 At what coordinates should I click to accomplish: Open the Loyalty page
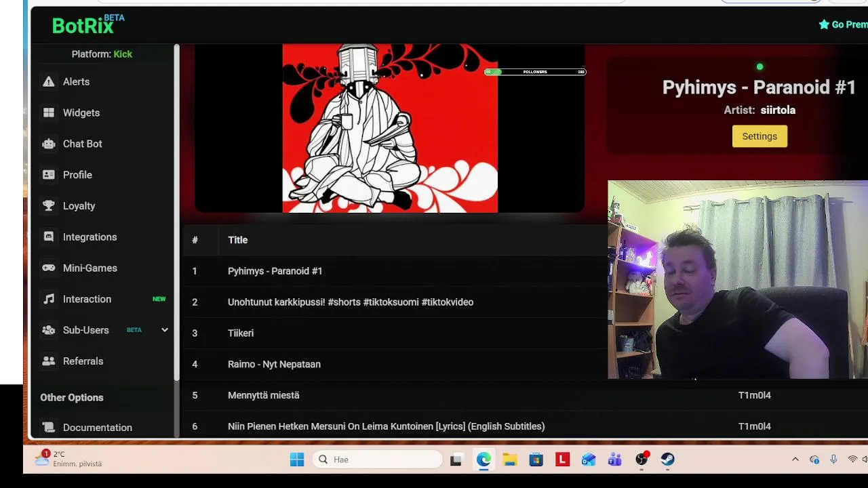pos(79,206)
